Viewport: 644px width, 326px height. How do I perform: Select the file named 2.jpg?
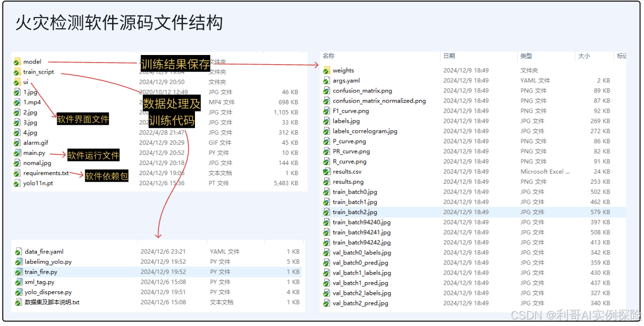pyautogui.click(x=30, y=113)
